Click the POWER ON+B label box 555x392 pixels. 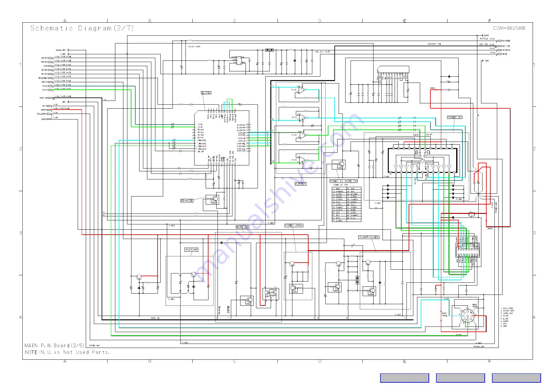294,225
